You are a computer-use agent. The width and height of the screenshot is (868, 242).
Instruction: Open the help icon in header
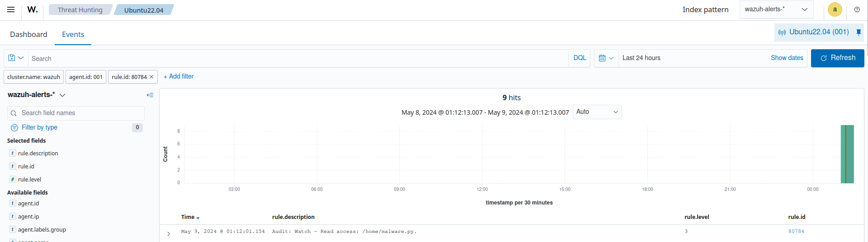pos(857,9)
